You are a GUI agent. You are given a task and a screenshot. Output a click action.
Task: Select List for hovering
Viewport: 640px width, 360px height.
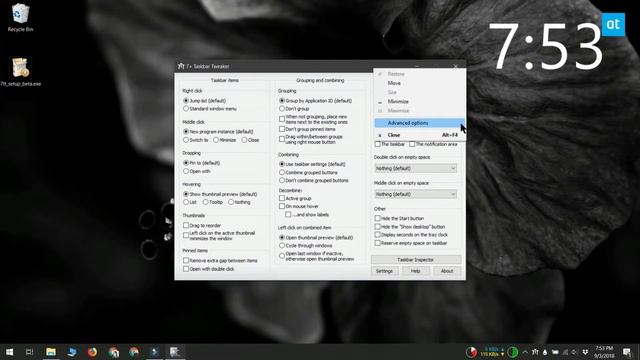click(190, 202)
